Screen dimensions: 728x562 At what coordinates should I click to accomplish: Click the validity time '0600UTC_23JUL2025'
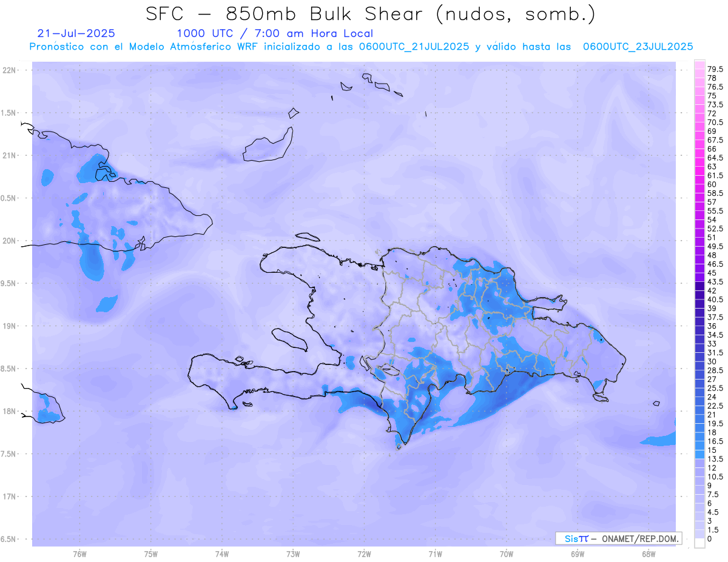[x=638, y=47]
